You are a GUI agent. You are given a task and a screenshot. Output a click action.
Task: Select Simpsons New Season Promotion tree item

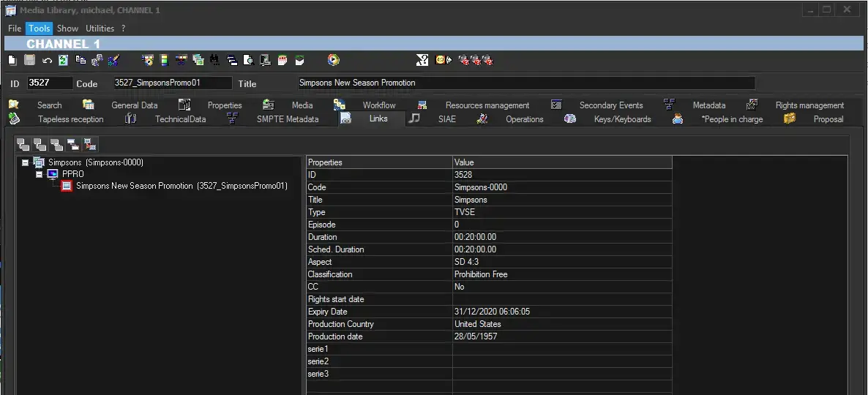tap(181, 186)
